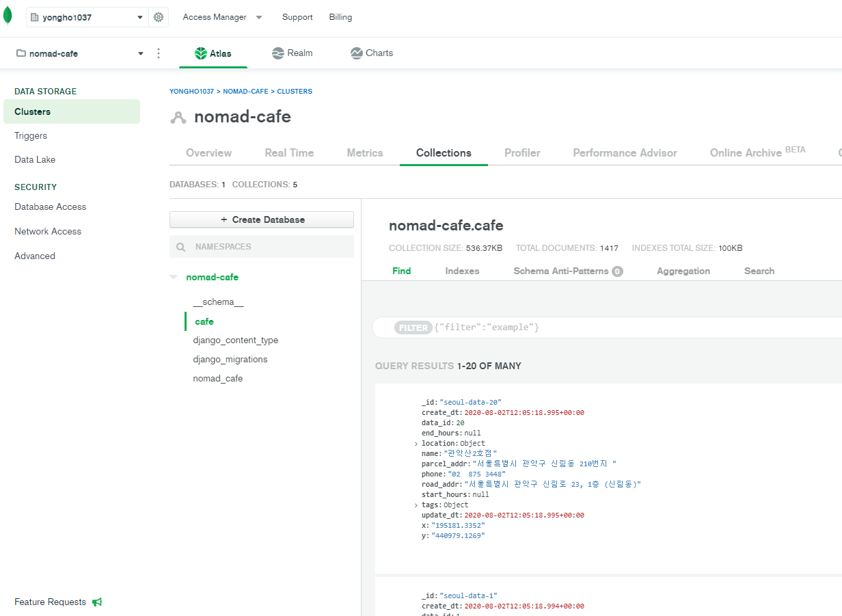This screenshot has height=616, width=842.
Task: Click the Billing link
Action: pyautogui.click(x=340, y=17)
